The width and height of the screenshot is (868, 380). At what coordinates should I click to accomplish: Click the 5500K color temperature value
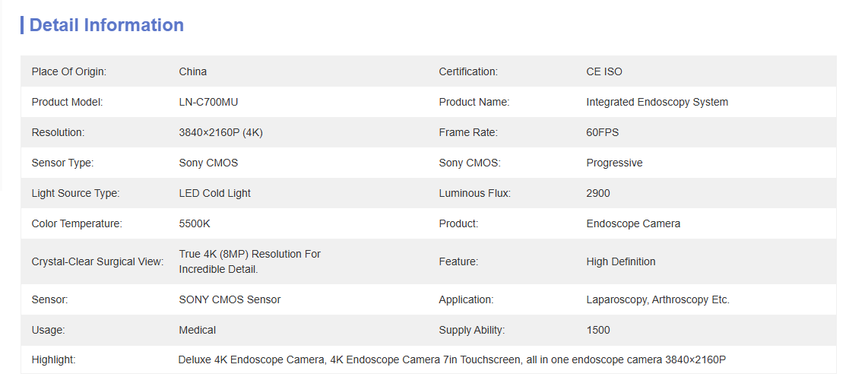click(x=196, y=223)
